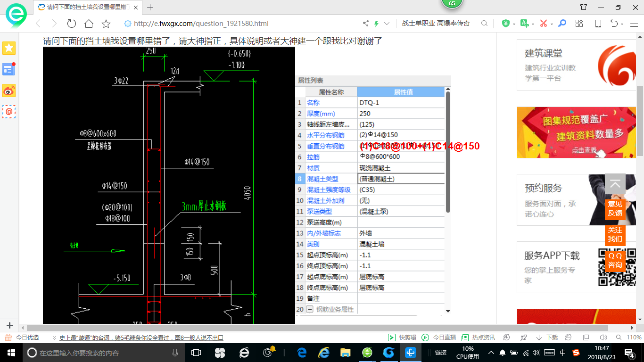Viewport: 644px width, 362px height.
Task: Close the current question tab
Action: pyautogui.click(x=136, y=8)
